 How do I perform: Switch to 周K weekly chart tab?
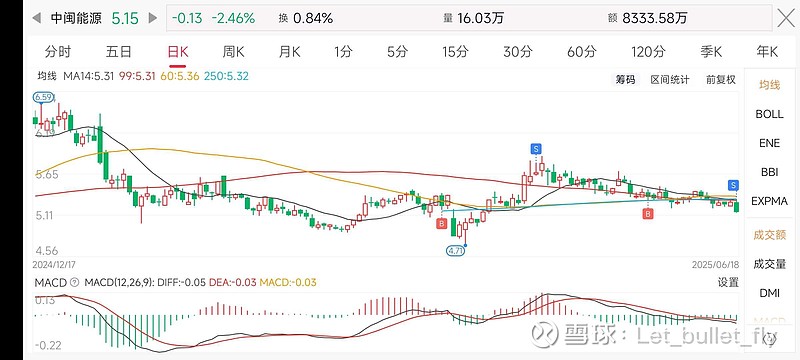tap(233, 52)
